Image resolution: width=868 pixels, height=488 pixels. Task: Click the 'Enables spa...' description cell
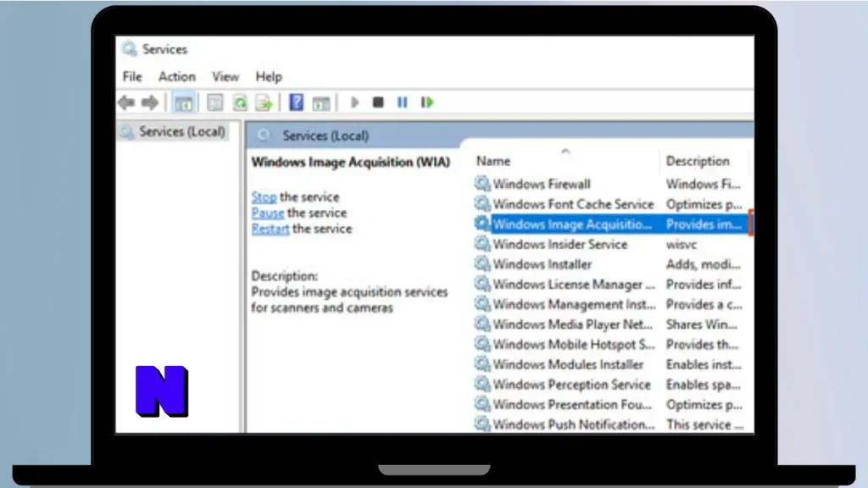[703, 385]
